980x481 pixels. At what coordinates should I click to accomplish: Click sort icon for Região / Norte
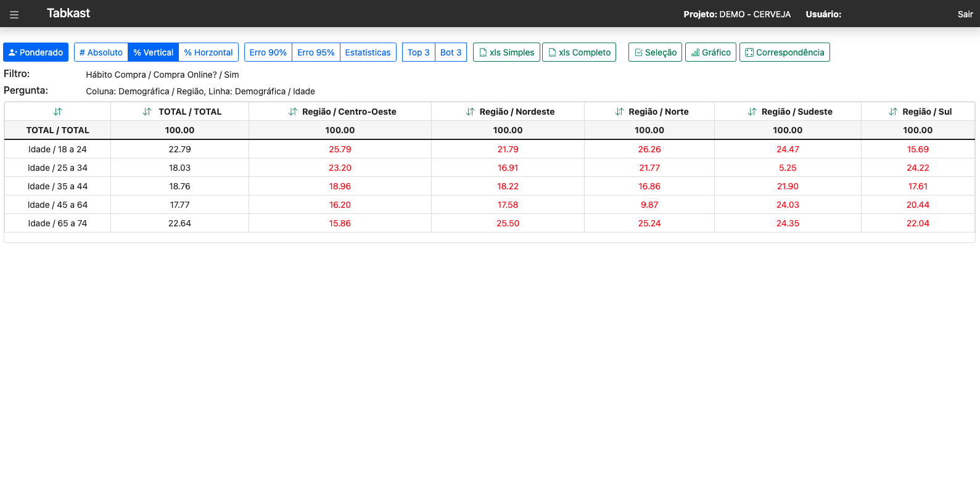[619, 112]
